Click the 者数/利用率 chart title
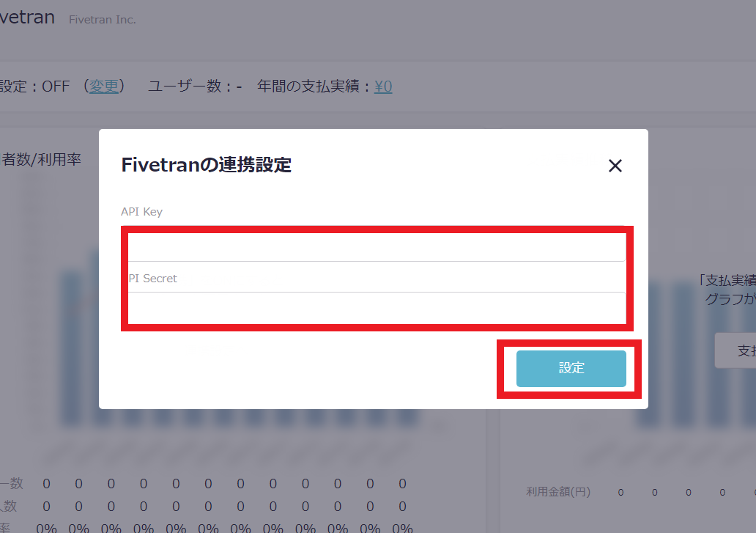Viewport: 756px width, 533px height. [41, 159]
